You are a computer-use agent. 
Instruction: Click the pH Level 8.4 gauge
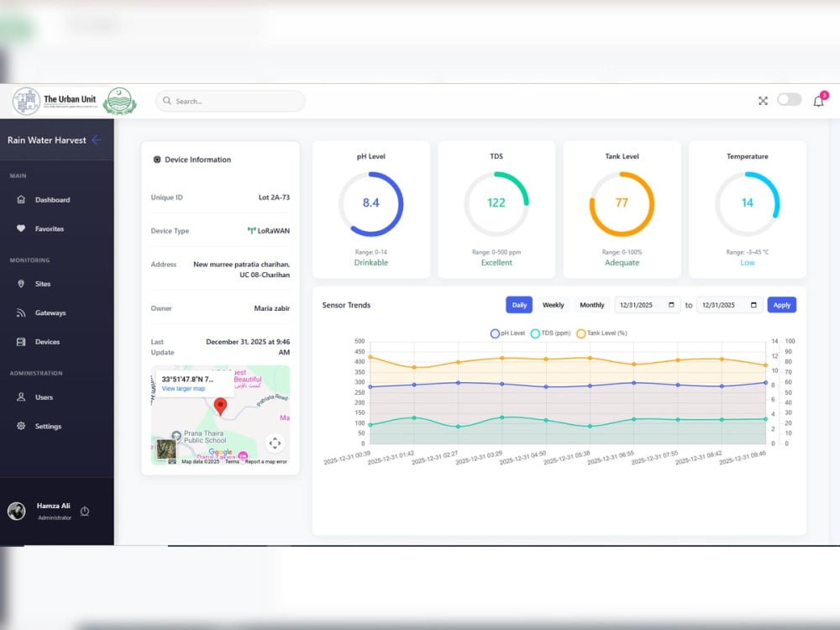[370, 203]
